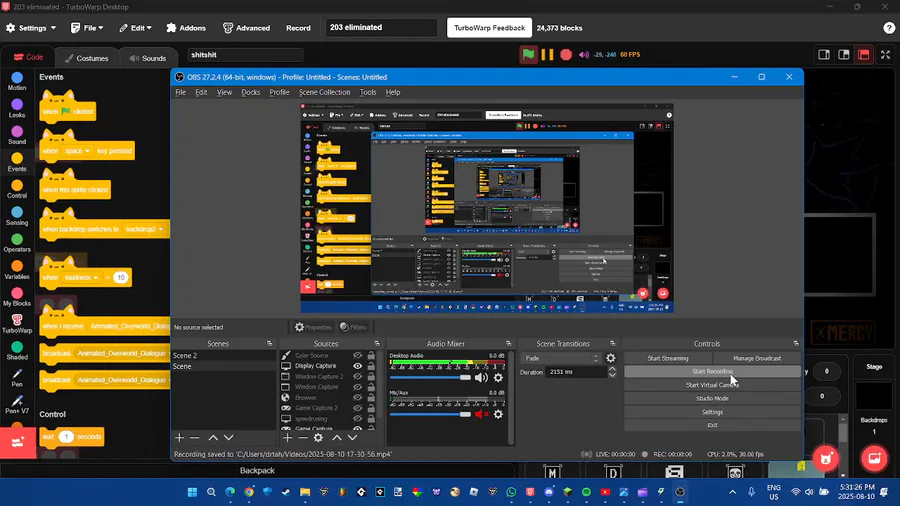Pause the project with TurboWarp pause icon
Viewport: 900px width, 506px height.
click(548, 55)
